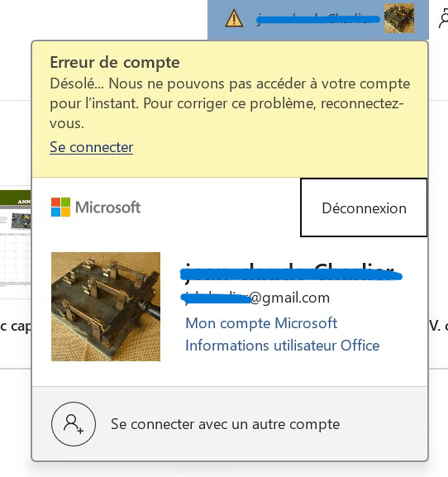The height and width of the screenshot is (477, 448).
Task: Click the redacted display name beside photo
Action: click(291, 272)
